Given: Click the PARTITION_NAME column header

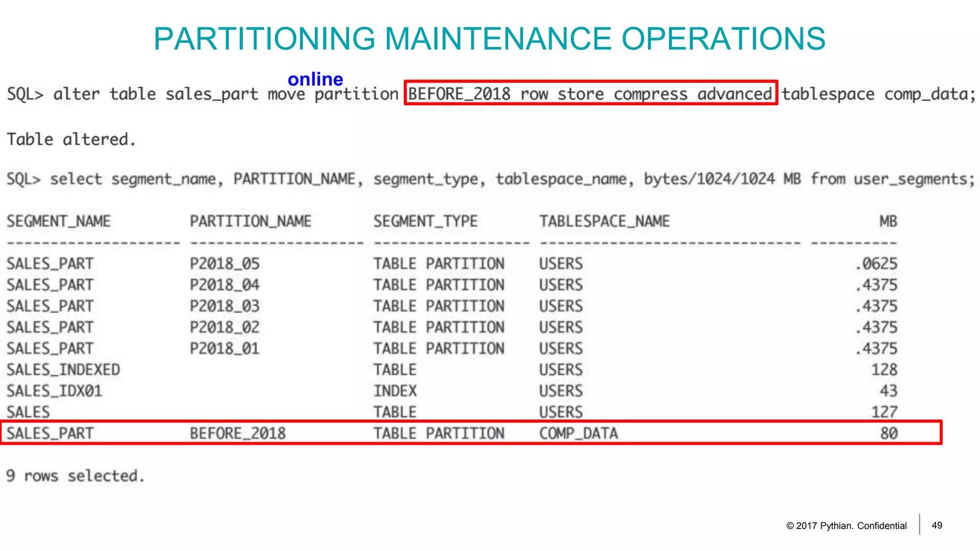Looking at the screenshot, I should [x=250, y=221].
